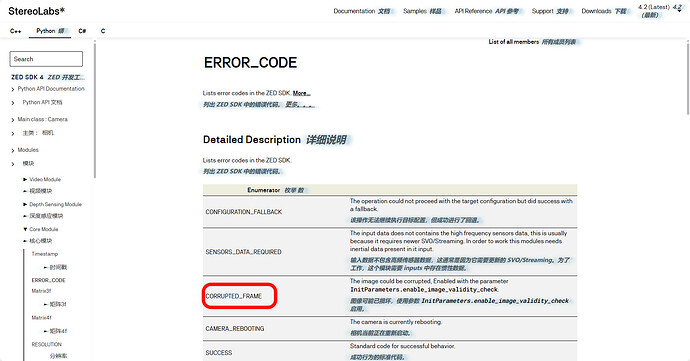
Task: Select the C language tab
Action: click(x=103, y=31)
